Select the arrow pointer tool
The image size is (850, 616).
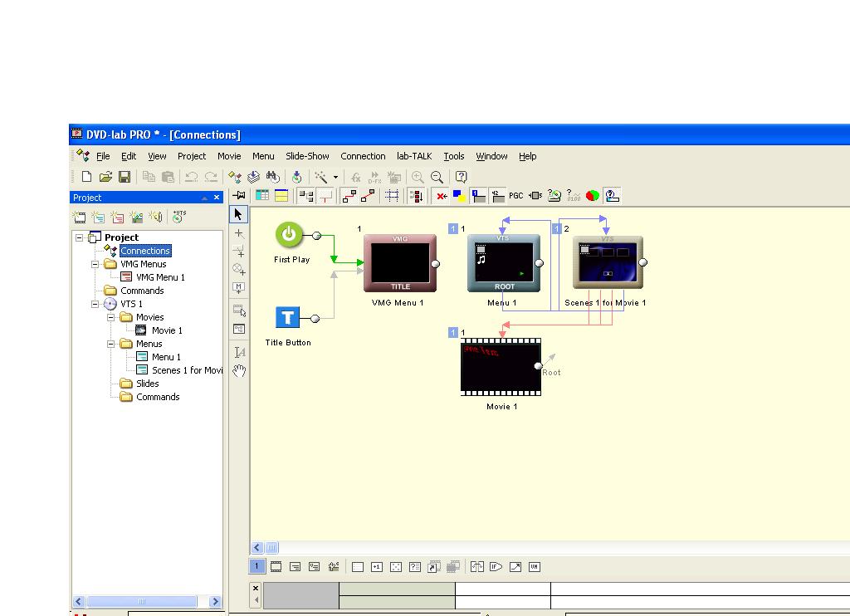[238, 215]
